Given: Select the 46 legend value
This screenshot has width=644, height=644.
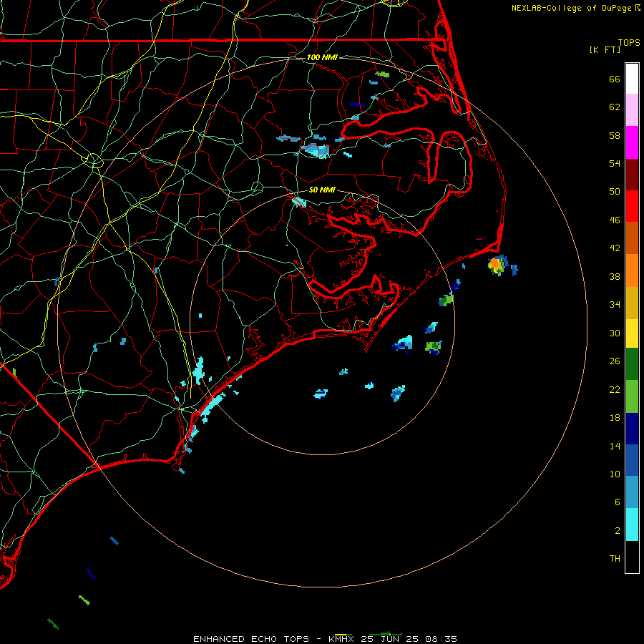Looking at the screenshot, I should [615, 220].
